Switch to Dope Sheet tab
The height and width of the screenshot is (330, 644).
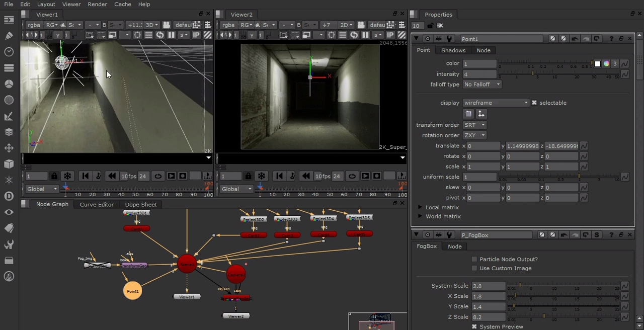[141, 204]
